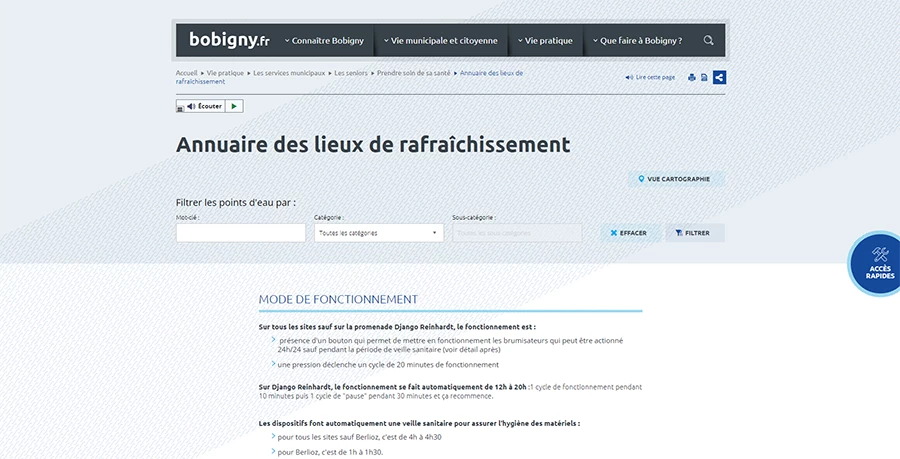Open the Sous-catégorie dropdown
The height and width of the screenshot is (459, 900).
[x=517, y=233]
